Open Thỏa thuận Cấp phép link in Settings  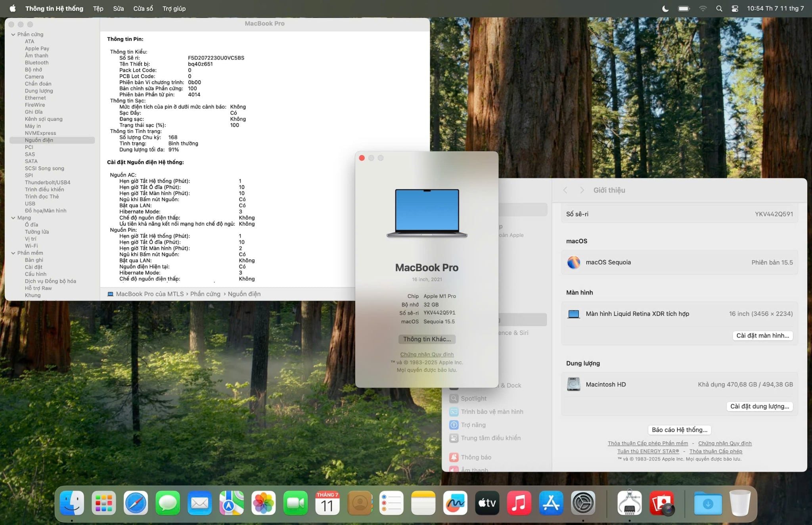[x=716, y=451]
